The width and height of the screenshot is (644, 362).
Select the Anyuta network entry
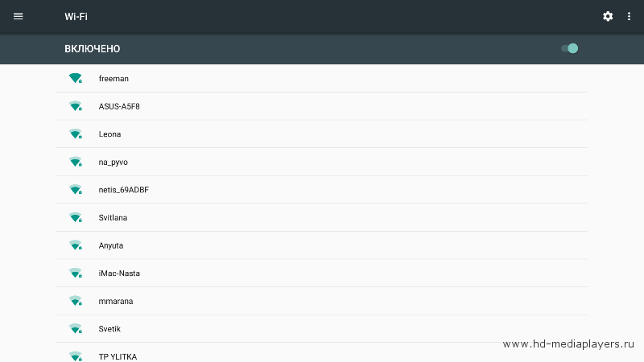pyautogui.click(x=322, y=245)
